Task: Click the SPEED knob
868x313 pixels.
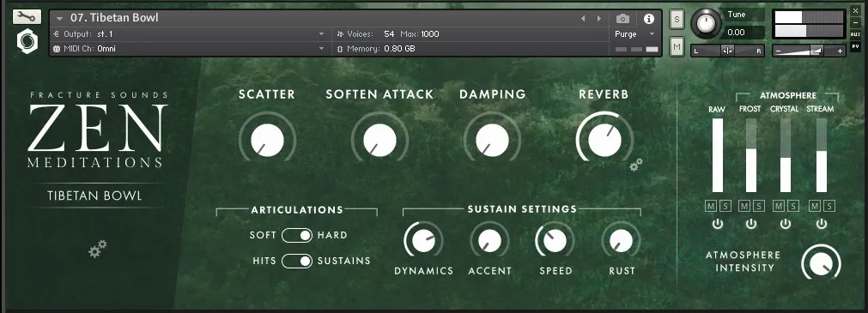Action: [x=555, y=241]
